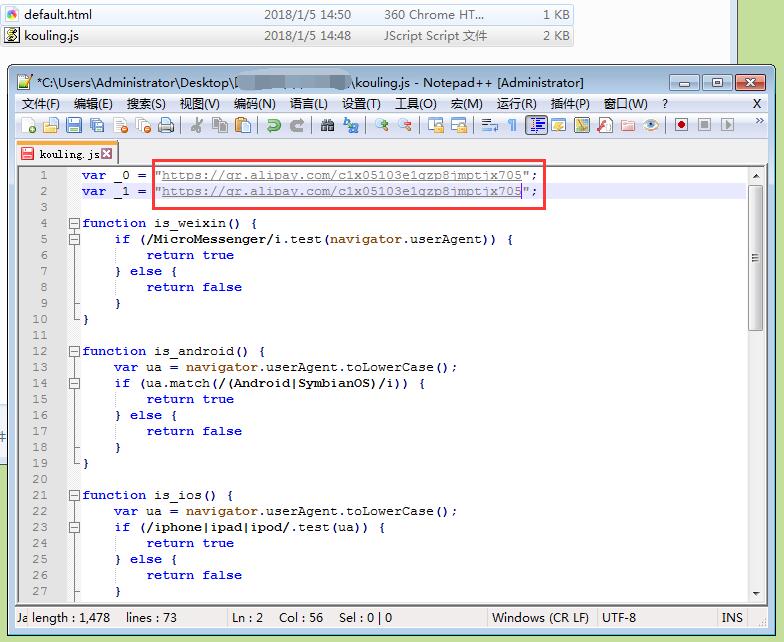Open the 搜索(S) menu
Screen dimensions: 784x642
pyautogui.click(x=146, y=104)
